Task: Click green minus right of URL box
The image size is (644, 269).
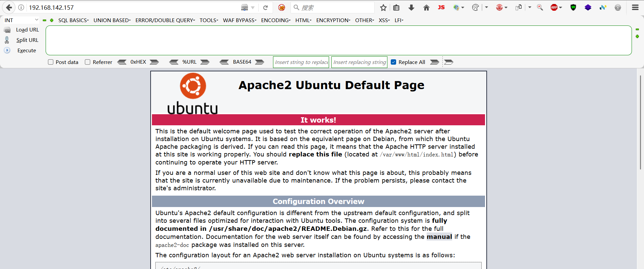Action: [637, 29]
